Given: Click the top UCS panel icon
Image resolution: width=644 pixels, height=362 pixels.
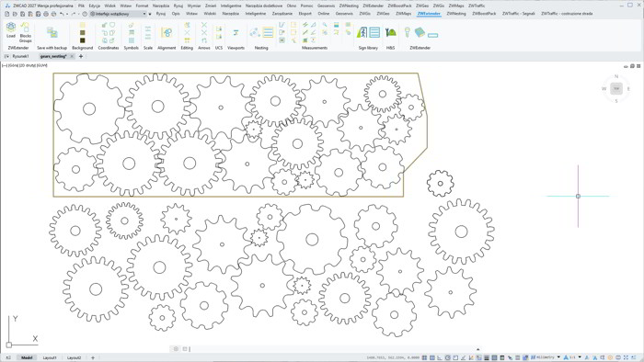Looking at the screenshot, I should (219, 28).
